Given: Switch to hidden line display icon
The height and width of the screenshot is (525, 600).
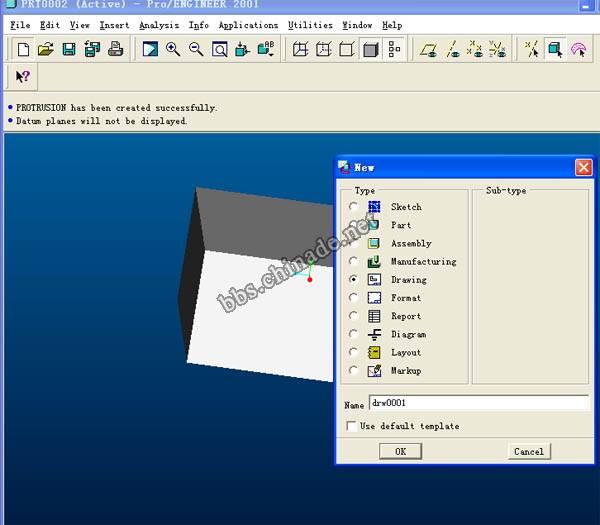Looking at the screenshot, I should (324, 49).
